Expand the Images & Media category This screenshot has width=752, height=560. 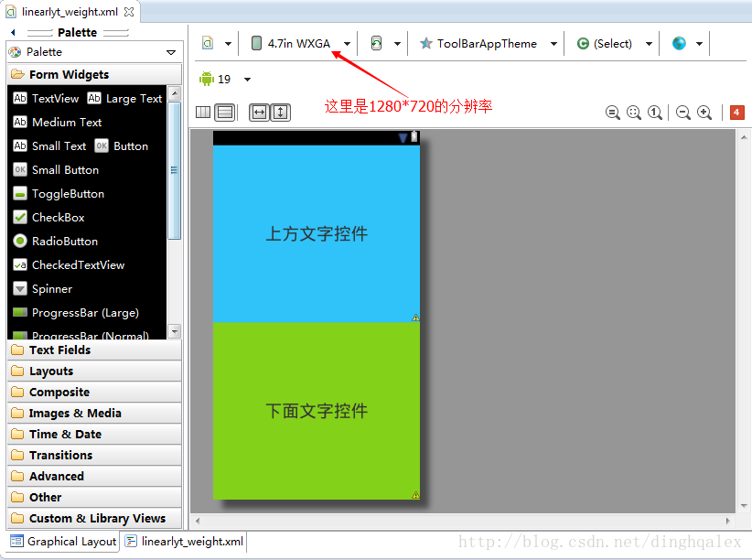[x=94, y=414]
